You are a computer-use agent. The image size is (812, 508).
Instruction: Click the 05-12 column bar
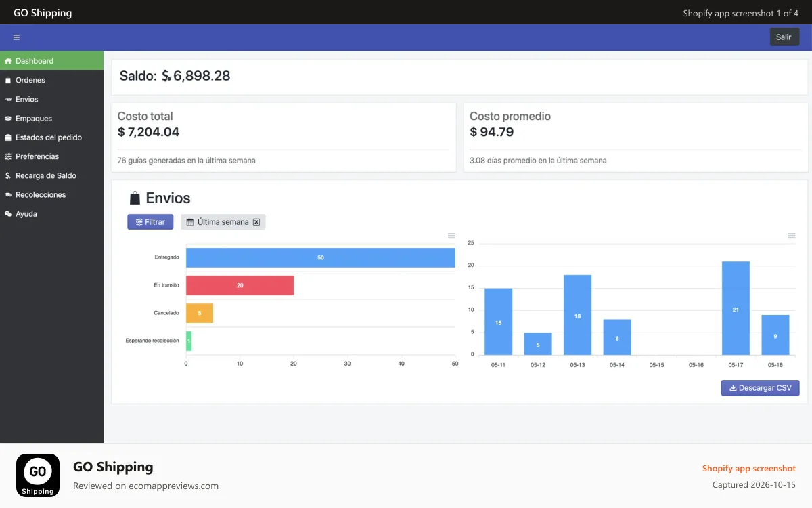pyautogui.click(x=538, y=344)
